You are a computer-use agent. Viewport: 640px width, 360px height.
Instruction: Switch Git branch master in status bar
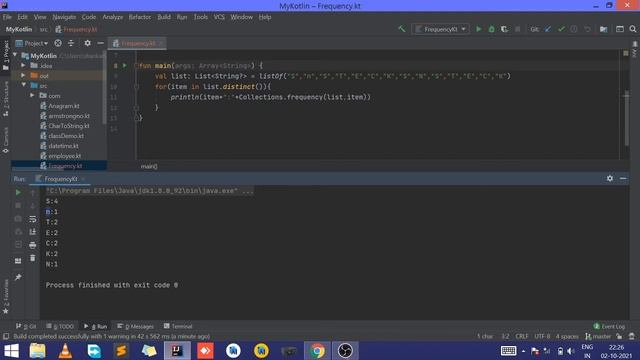point(598,336)
